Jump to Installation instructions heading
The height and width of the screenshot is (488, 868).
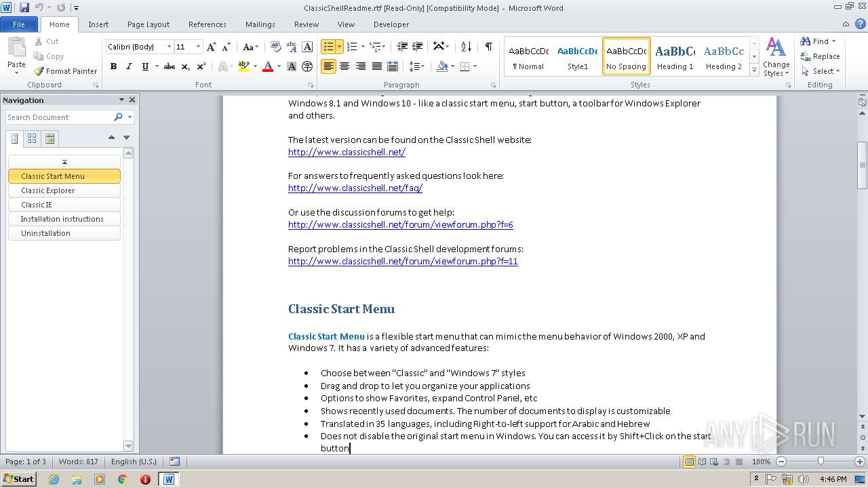[64, 219]
